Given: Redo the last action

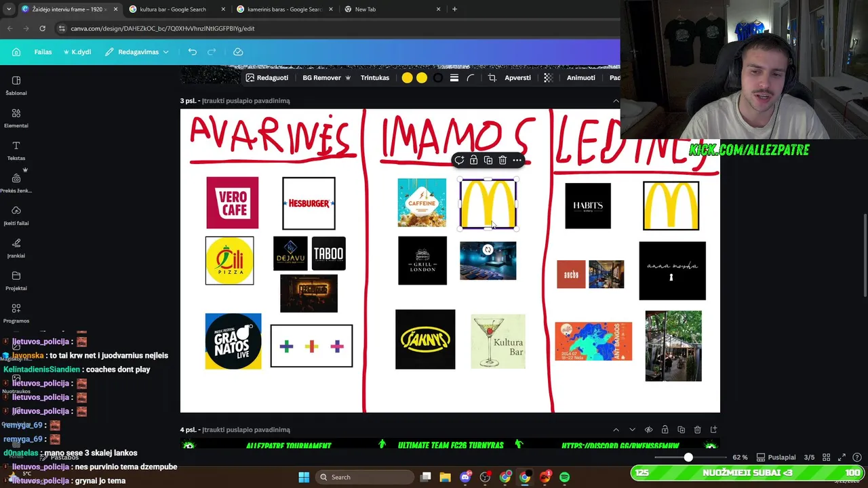Looking at the screenshot, I should pyautogui.click(x=212, y=52).
